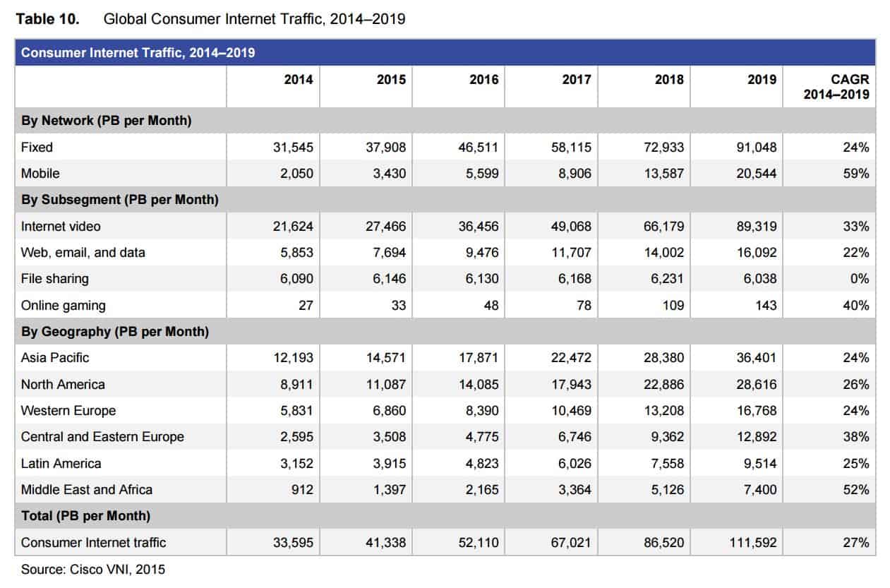The width and height of the screenshot is (890, 588).
Task: Select the Source: Cisco VNI, 2015 footnote
Action: click(92, 569)
